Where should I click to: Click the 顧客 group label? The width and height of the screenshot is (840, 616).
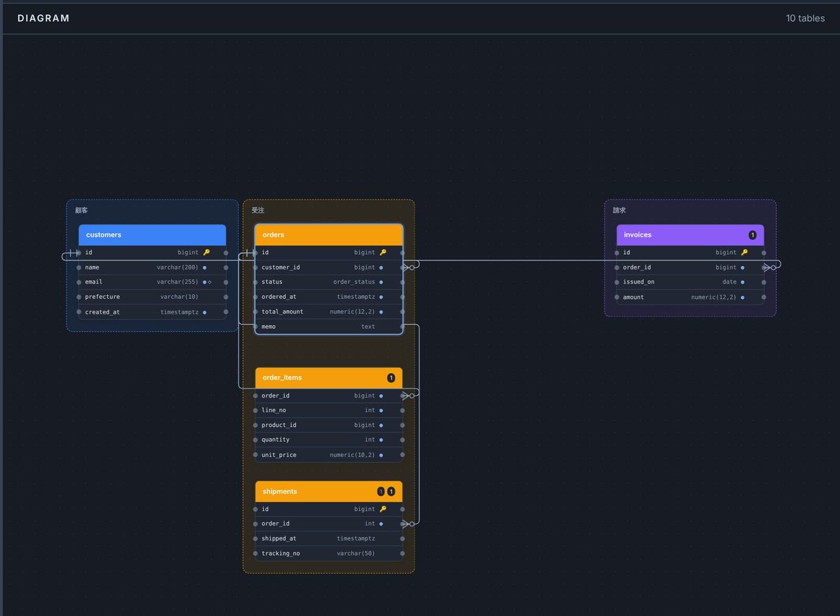[82, 210]
